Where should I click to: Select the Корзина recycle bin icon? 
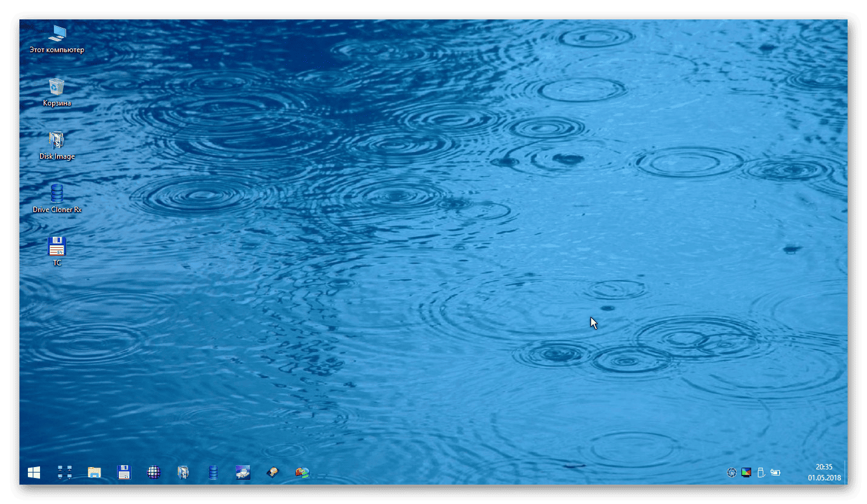(57, 92)
